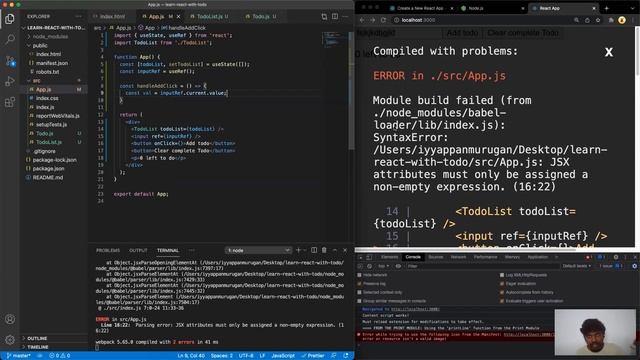640x360 pixels.
Task: Open the Source Control view
Action: tap(10, 61)
